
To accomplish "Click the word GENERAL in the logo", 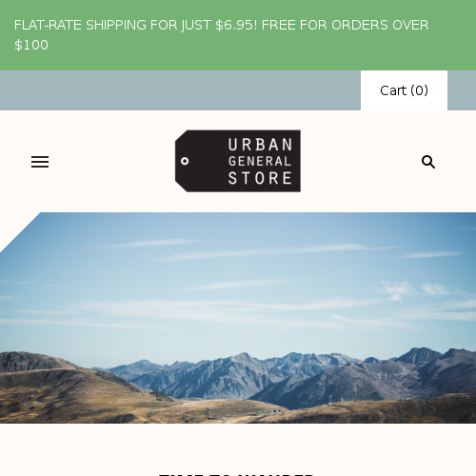I will pos(260,161).
